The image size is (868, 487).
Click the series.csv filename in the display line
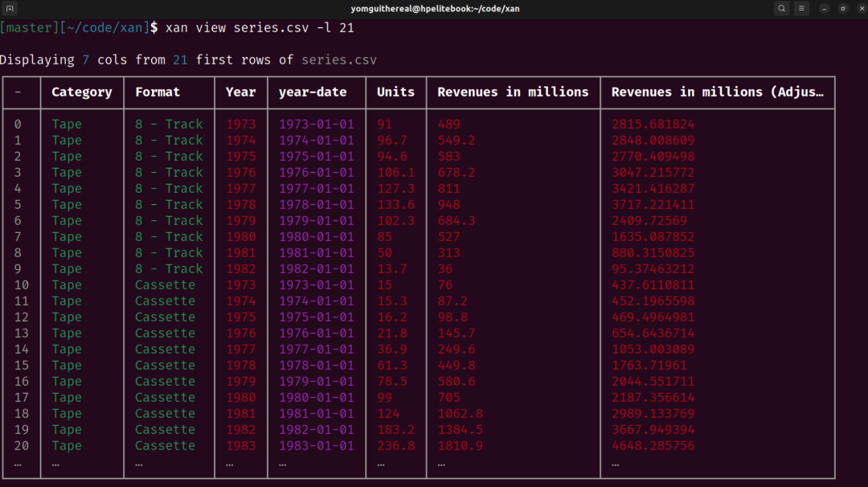tap(338, 60)
